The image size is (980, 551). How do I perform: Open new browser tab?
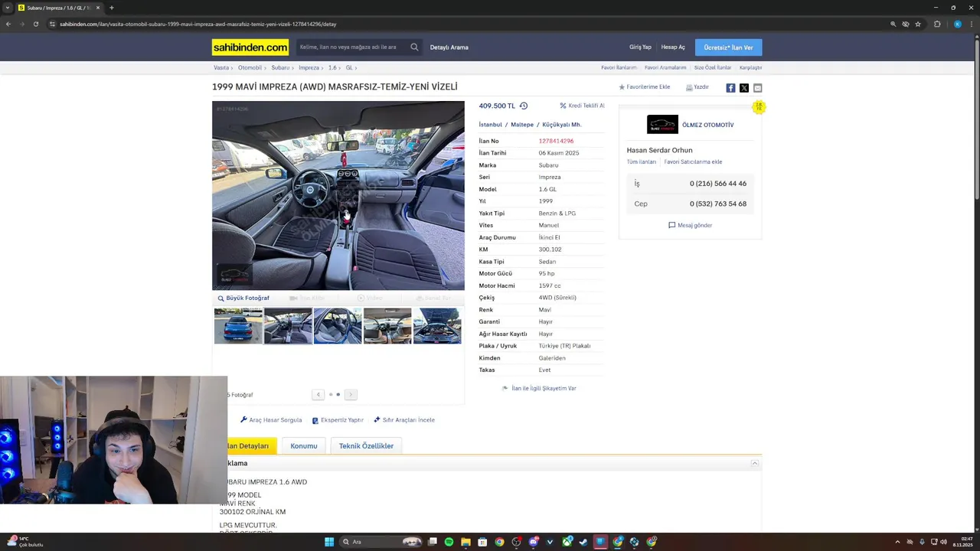[x=111, y=8]
